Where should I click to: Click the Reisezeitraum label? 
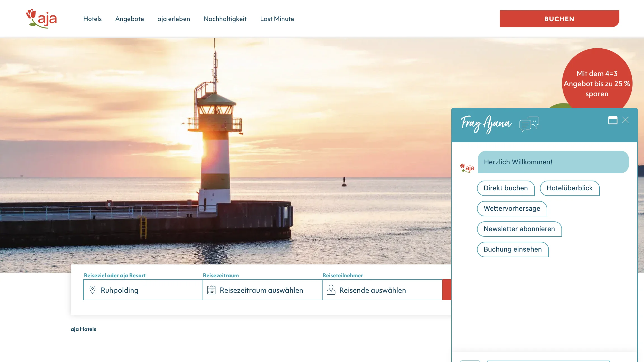221,275
